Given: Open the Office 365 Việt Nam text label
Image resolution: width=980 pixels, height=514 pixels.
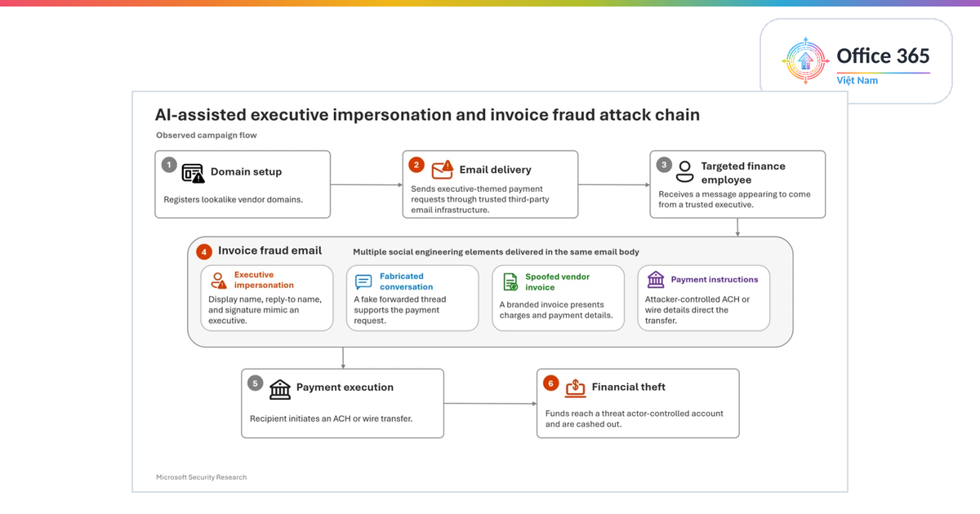Looking at the screenshot, I should point(883,64).
